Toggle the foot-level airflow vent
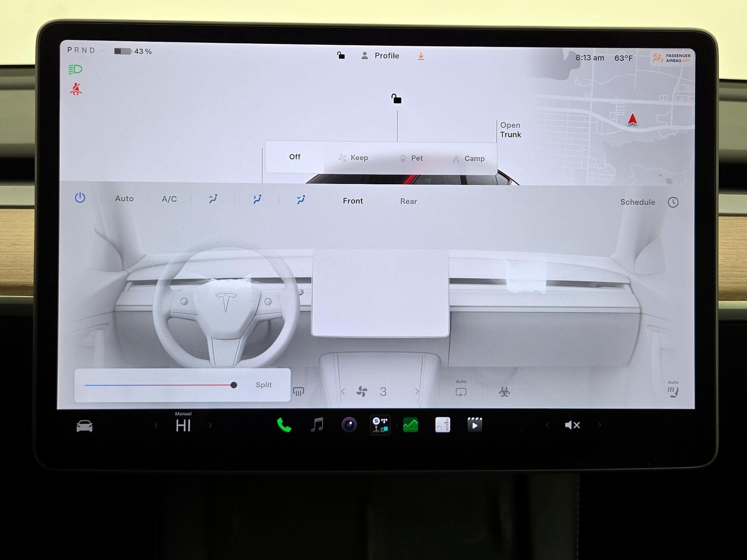747x560 pixels. [x=301, y=200]
